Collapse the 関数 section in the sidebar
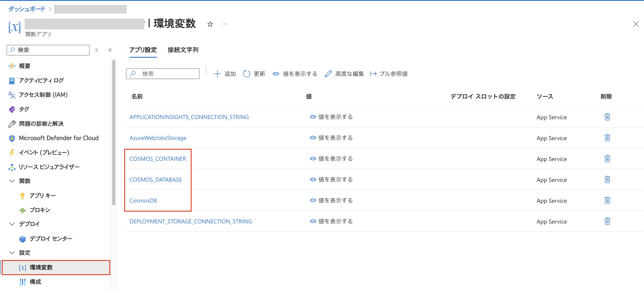This screenshot has height=290, width=644. pos(12,181)
